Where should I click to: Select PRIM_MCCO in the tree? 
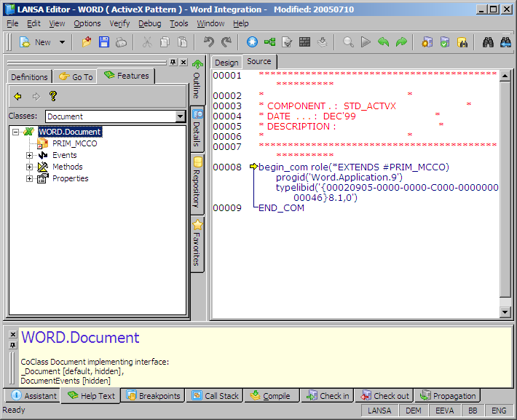point(74,143)
